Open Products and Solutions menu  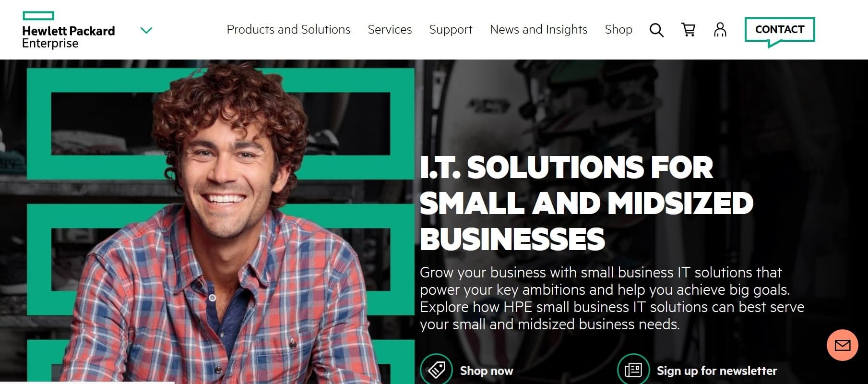pos(288,30)
